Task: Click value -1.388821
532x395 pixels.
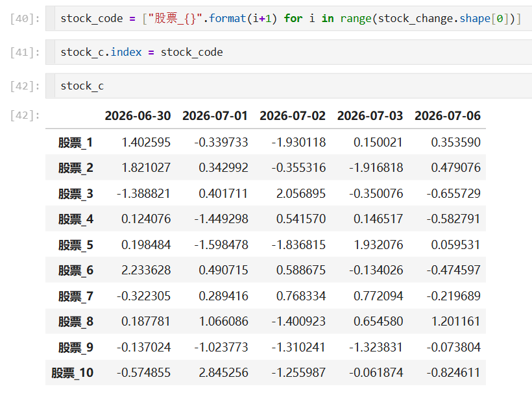Action: pos(143,193)
